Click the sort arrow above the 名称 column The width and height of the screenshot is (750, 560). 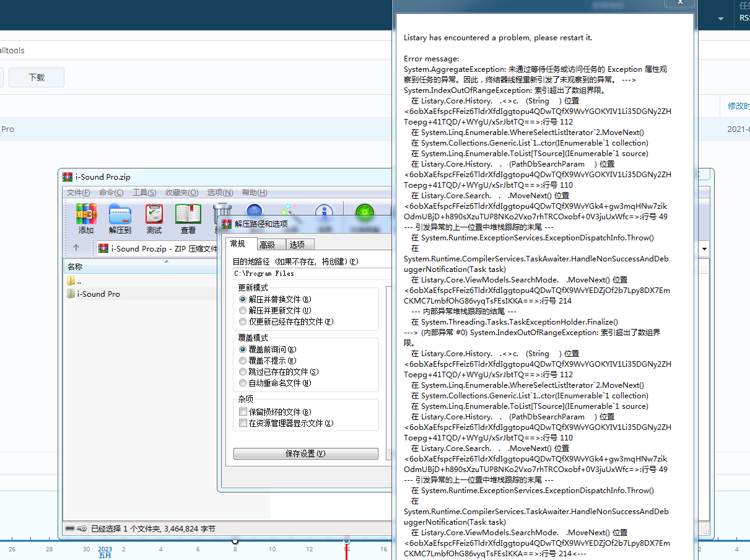click(x=166, y=262)
